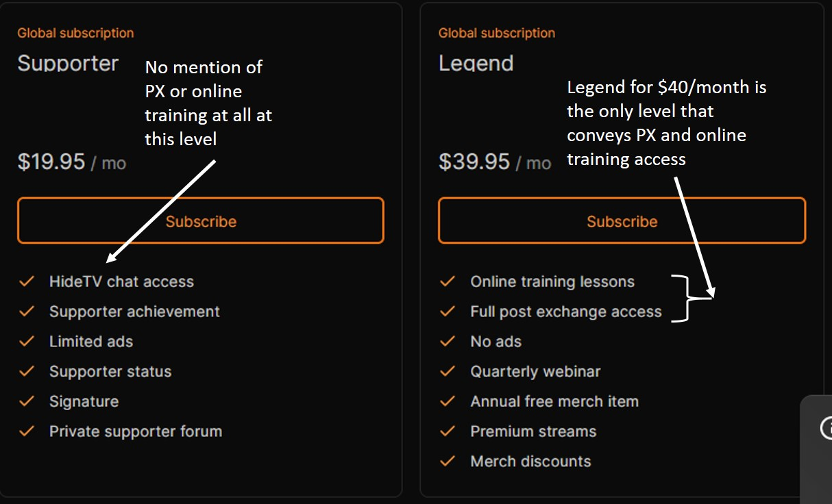Click checkmark beside HideTV chat access
The image size is (832, 504).
click(27, 281)
